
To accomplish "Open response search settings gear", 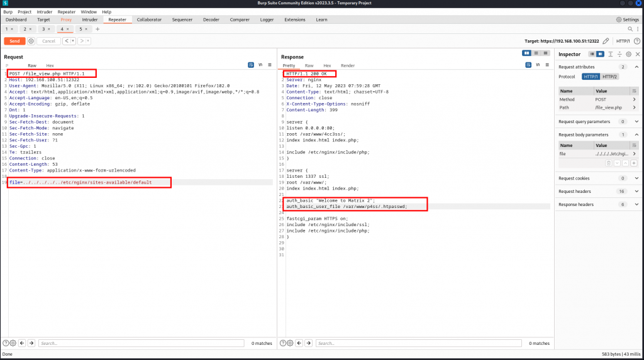I will pyautogui.click(x=291, y=343).
